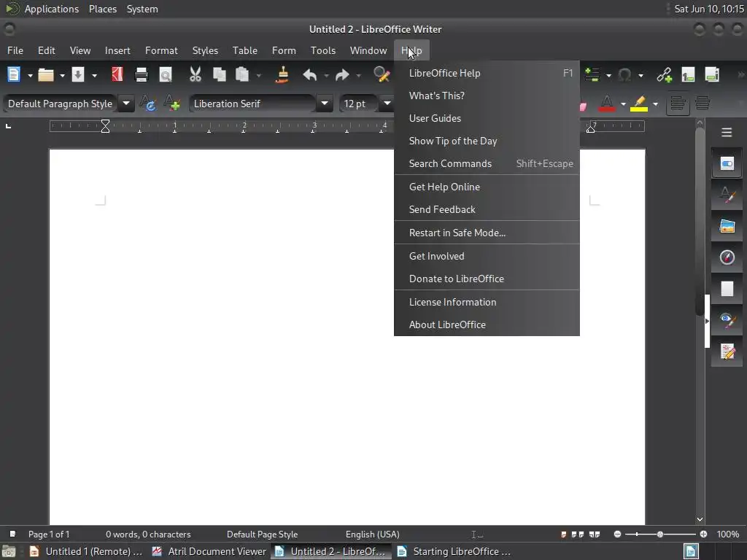
Task: Click the Font Color icon
Action: pyautogui.click(x=606, y=104)
